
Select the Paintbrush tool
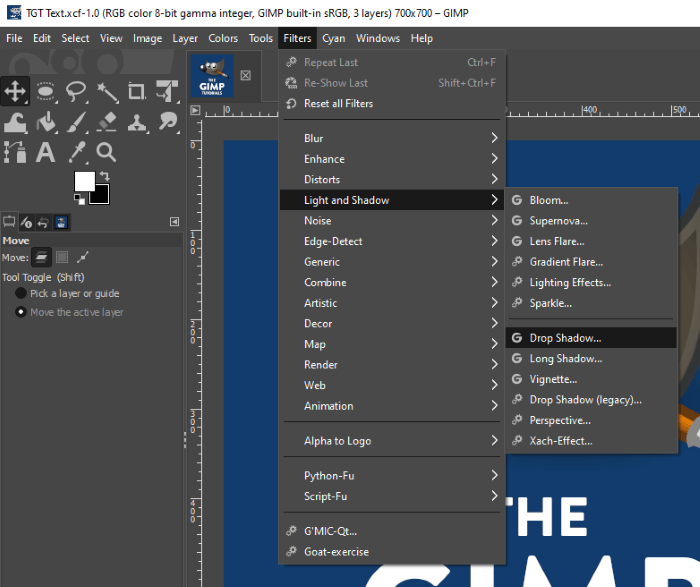pos(76,121)
